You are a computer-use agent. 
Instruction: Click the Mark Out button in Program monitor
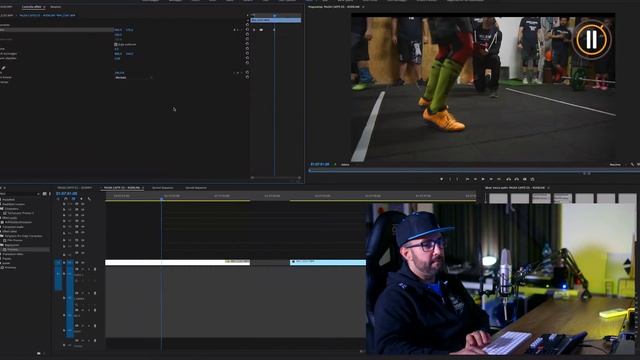point(458,179)
